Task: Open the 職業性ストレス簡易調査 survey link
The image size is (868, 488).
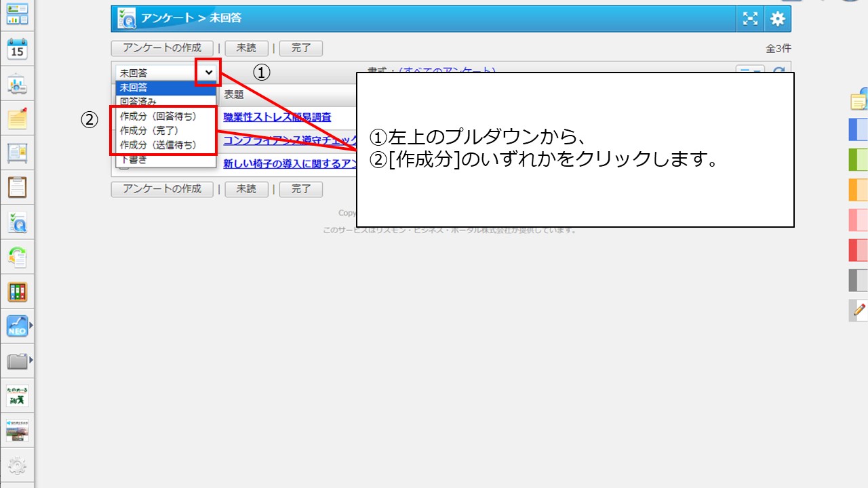Action: pos(277,117)
